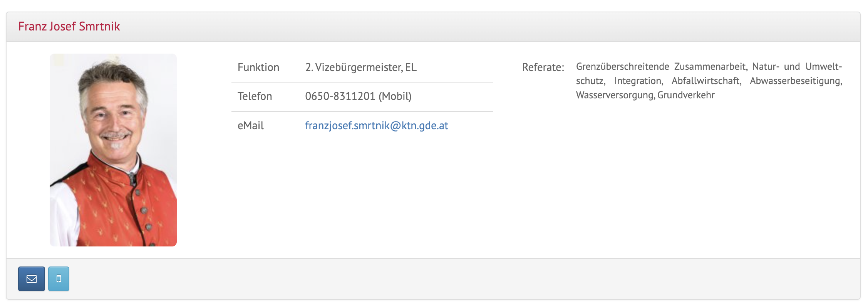The image size is (868, 307).
Task: Click the (Mobil) text after phone number
Action: coord(395,96)
